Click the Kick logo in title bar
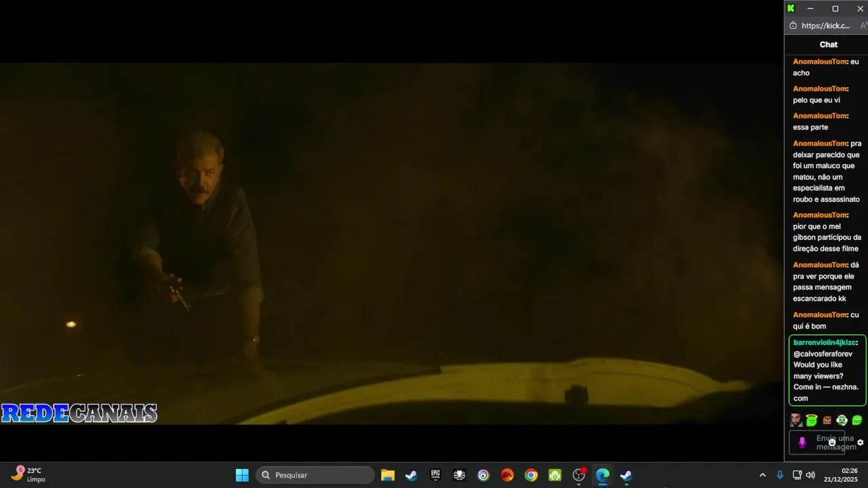 (x=791, y=8)
